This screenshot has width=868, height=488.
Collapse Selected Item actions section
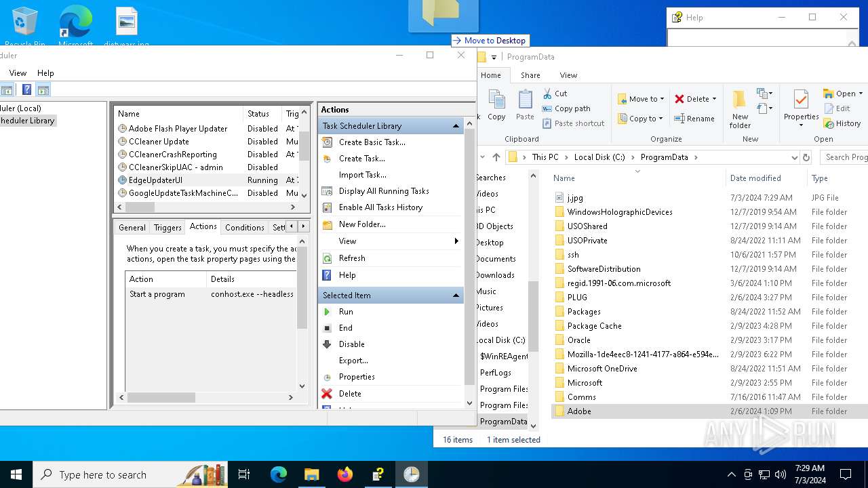tap(456, 296)
